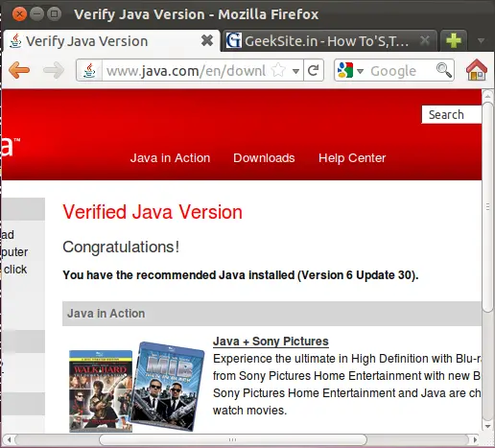Click the Verified Java Version heading

(153, 212)
